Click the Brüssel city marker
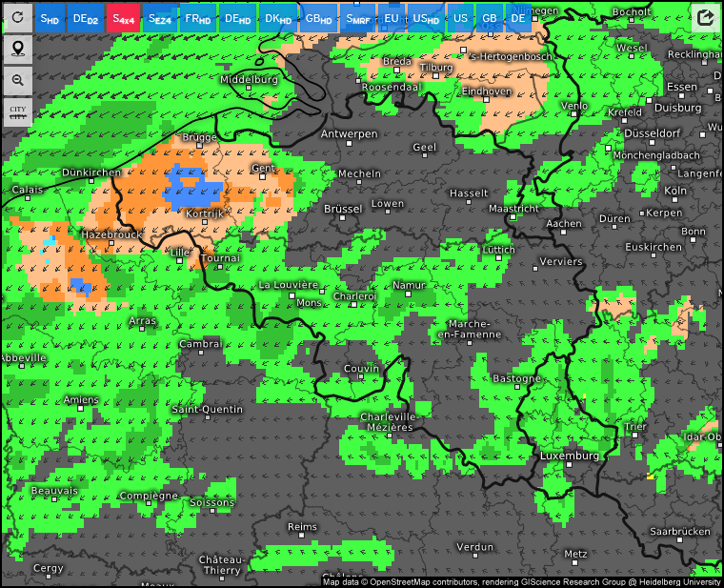Viewport: 724px width, 588px height. [x=343, y=217]
